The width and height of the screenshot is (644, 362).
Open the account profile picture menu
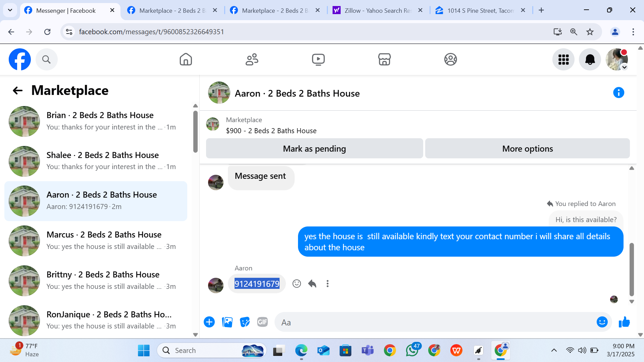(617, 59)
